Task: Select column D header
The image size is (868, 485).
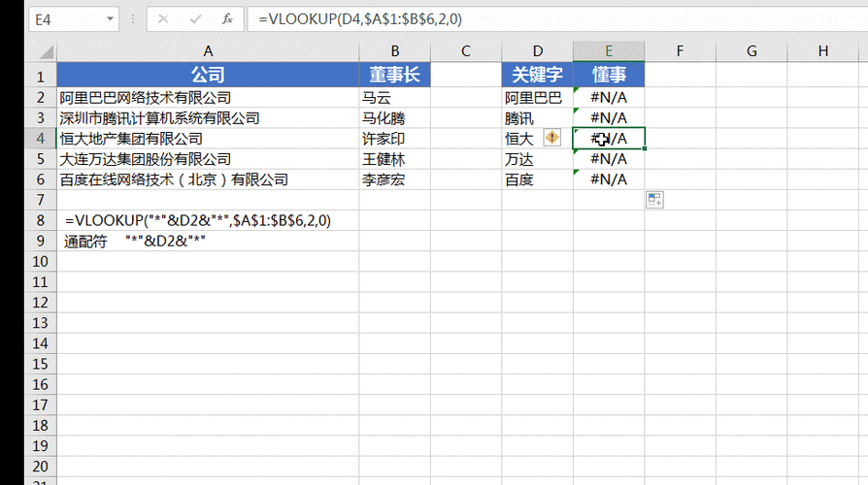Action: click(x=538, y=51)
